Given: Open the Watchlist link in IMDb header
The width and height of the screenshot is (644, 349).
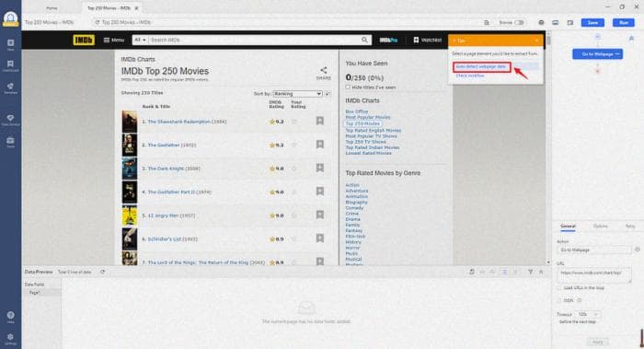Looking at the screenshot, I should tap(427, 40).
